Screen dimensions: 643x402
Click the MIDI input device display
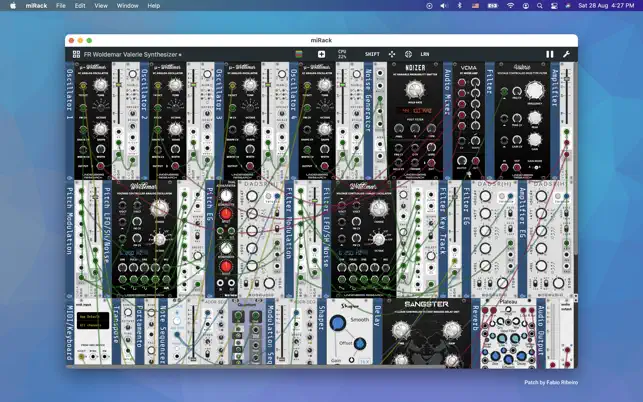click(93, 320)
